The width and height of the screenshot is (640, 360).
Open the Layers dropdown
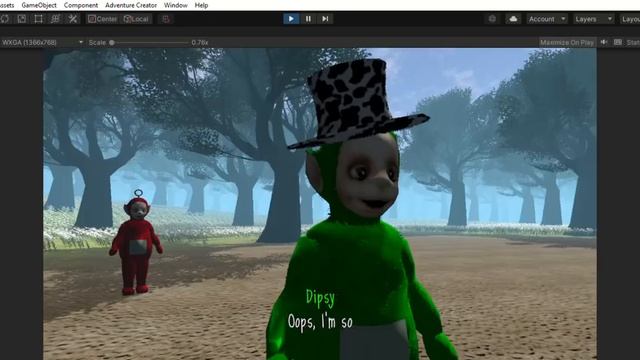[x=593, y=19]
